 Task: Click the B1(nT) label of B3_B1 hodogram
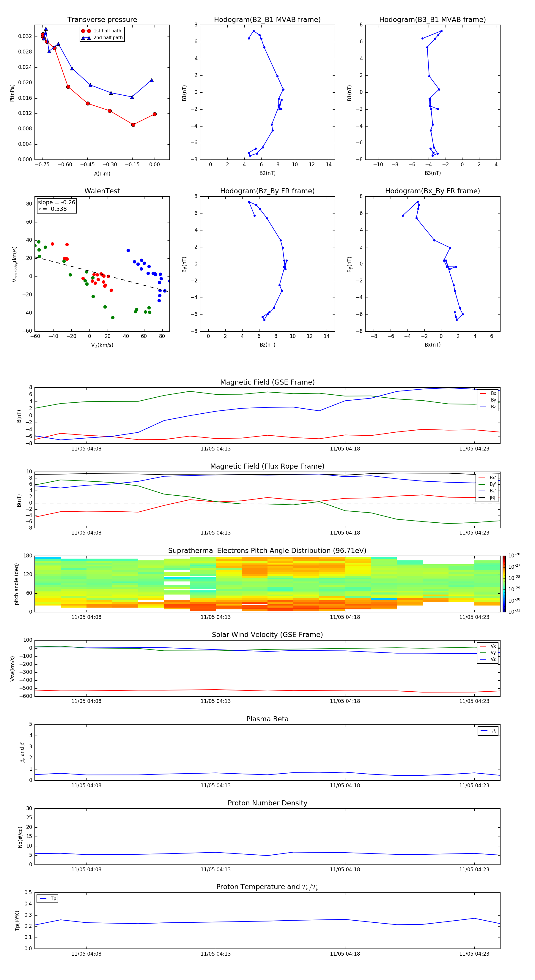350,93
